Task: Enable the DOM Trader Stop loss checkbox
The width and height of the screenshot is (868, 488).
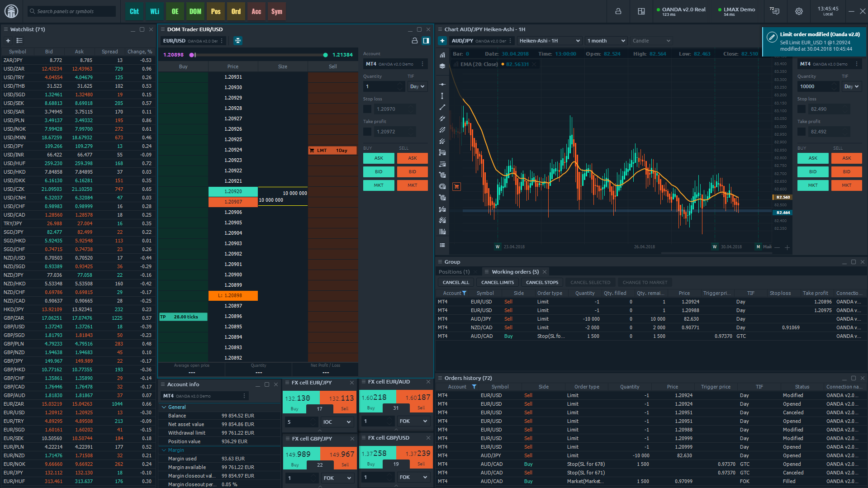Action: point(367,109)
